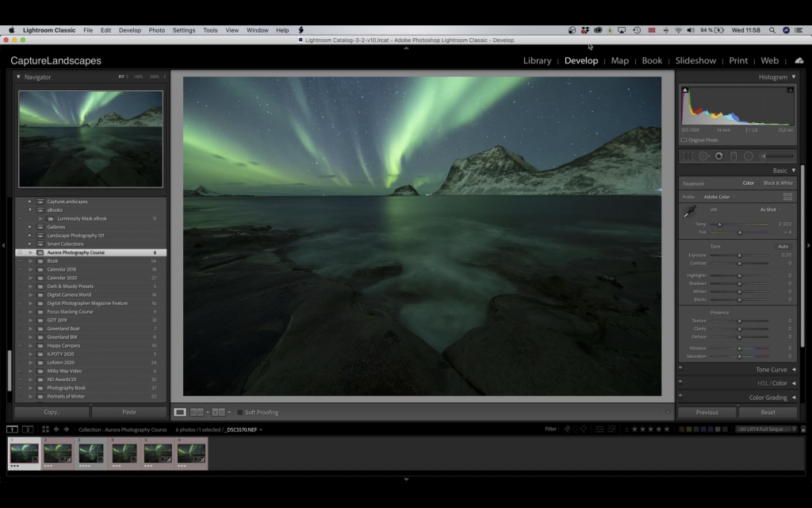Toggle filters switch at filmstrip right end
This screenshot has height=508, width=812.
[803, 429]
